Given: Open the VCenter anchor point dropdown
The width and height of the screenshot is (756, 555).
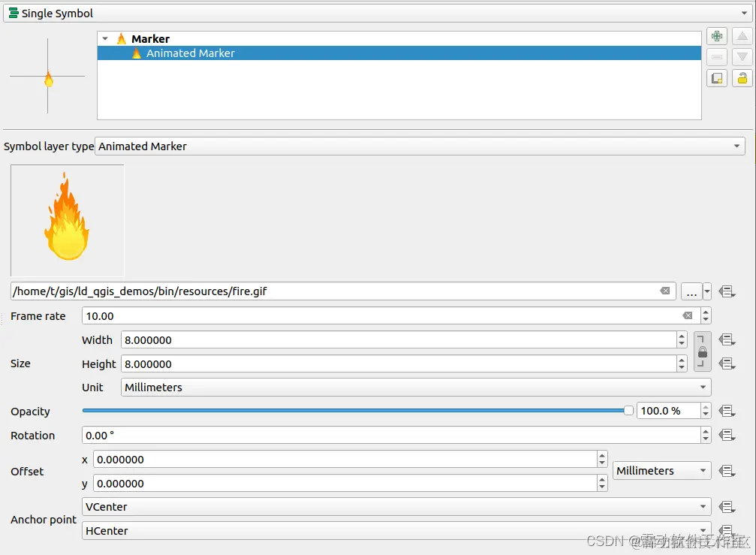Looking at the screenshot, I should tap(396, 507).
